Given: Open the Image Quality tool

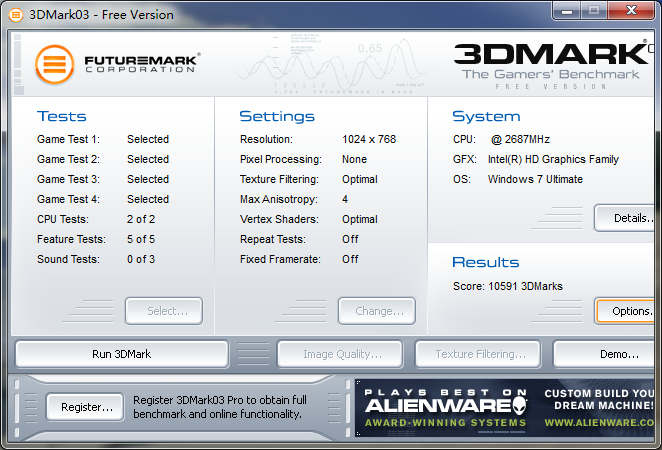Looking at the screenshot, I should [340, 354].
